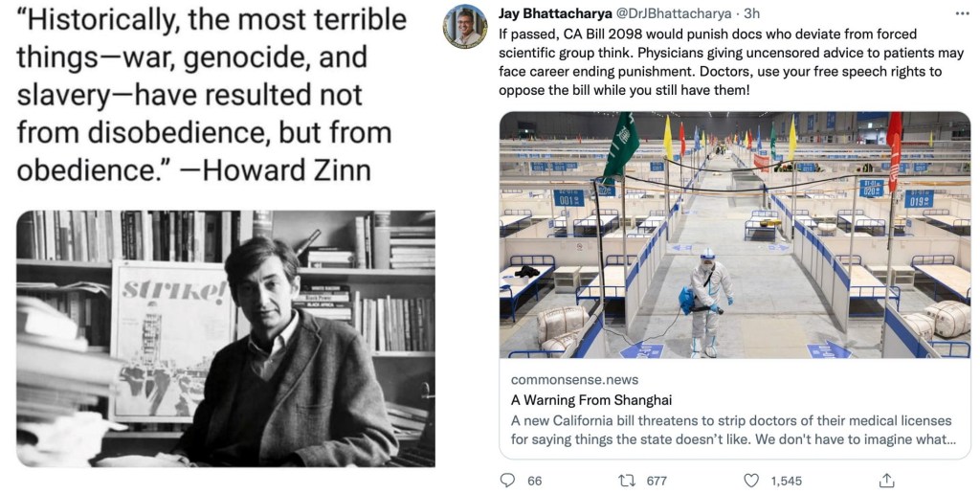
Task: Visit the commonsense.news domain link
Action: [574, 380]
